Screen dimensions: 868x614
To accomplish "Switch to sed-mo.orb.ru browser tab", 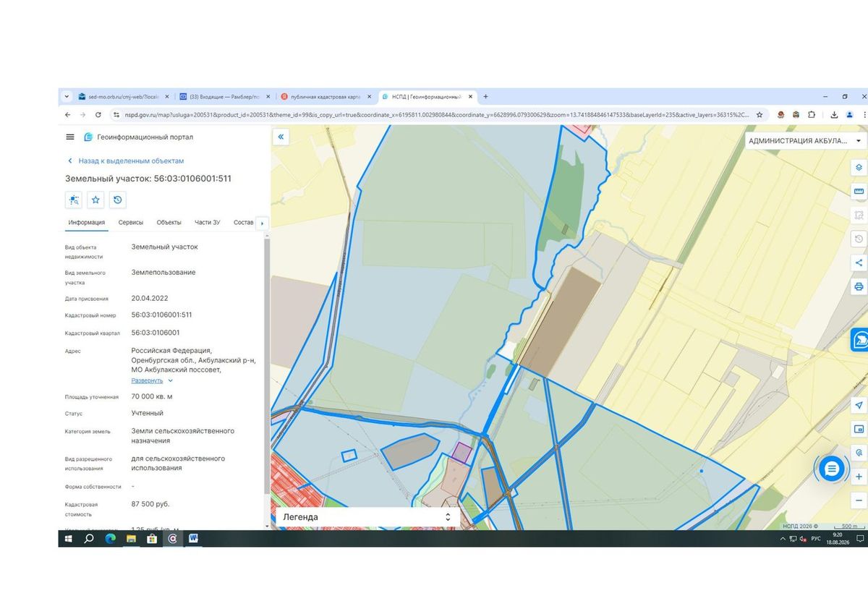I will (x=124, y=96).
